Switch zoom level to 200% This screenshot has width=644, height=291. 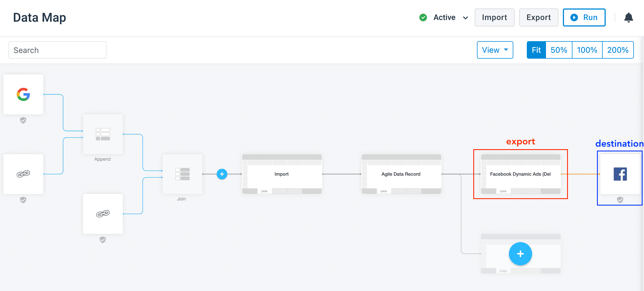618,50
